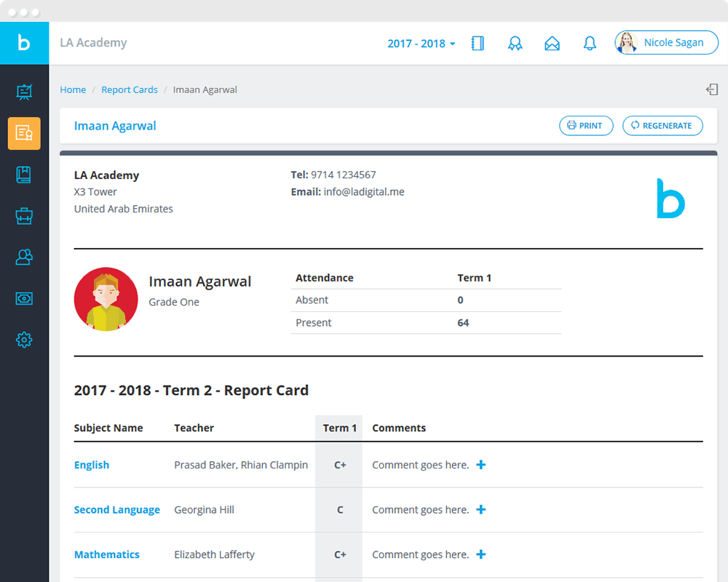Click the Attendance table header
Image resolution: width=728 pixels, height=582 pixels.
point(325,277)
